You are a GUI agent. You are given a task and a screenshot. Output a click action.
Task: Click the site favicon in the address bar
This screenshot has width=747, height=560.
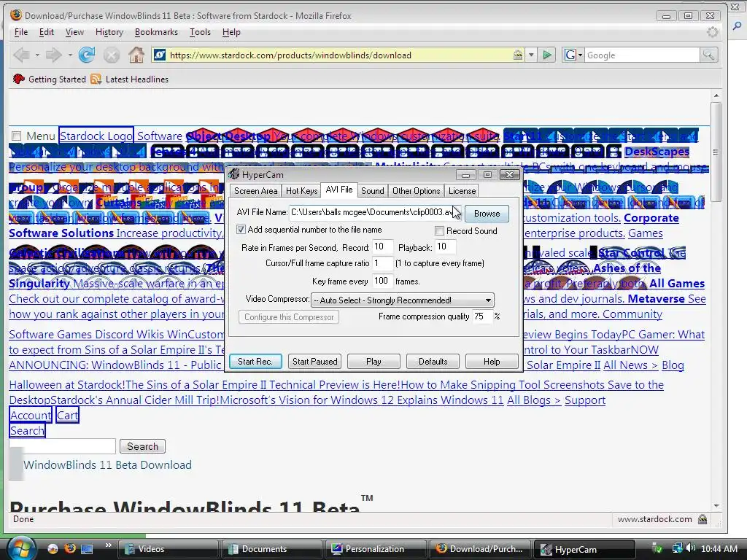(x=160, y=55)
